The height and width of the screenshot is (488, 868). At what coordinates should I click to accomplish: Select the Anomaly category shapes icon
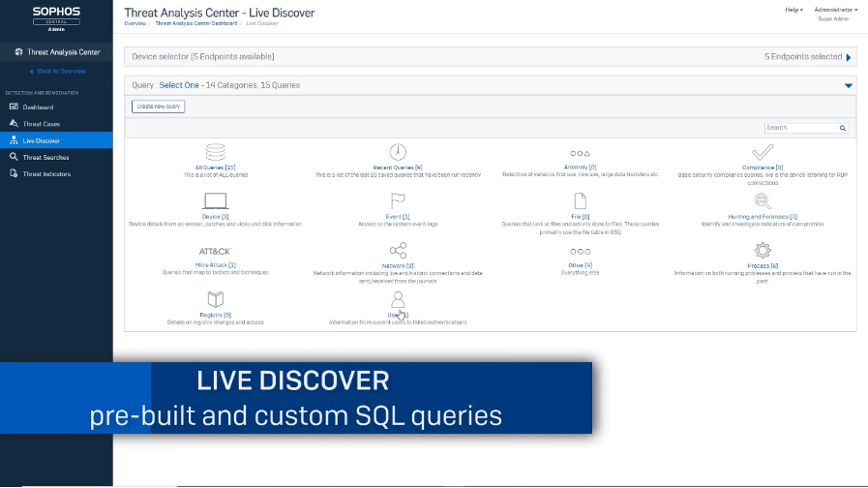click(x=580, y=153)
